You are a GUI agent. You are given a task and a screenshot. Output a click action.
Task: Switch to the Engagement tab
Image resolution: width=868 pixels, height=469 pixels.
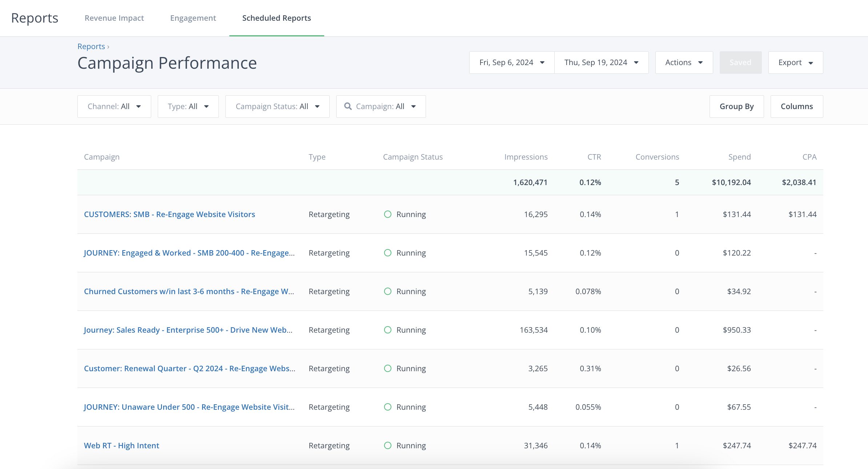(193, 18)
